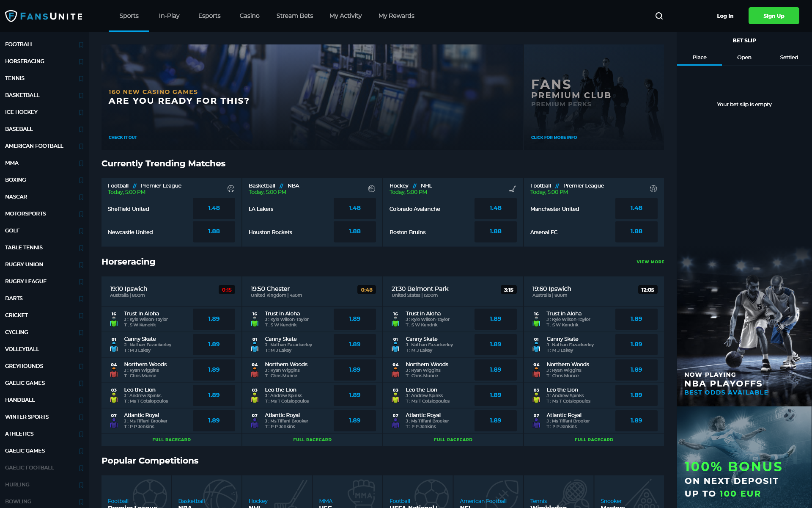Click Premier League competition tile
812x508 pixels.
[x=136, y=493]
